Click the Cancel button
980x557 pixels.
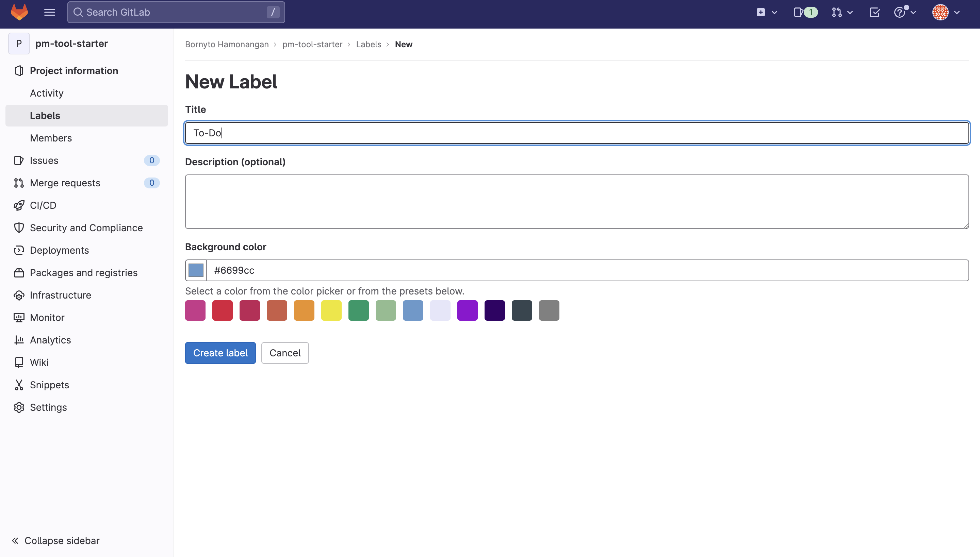coord(285,353)
